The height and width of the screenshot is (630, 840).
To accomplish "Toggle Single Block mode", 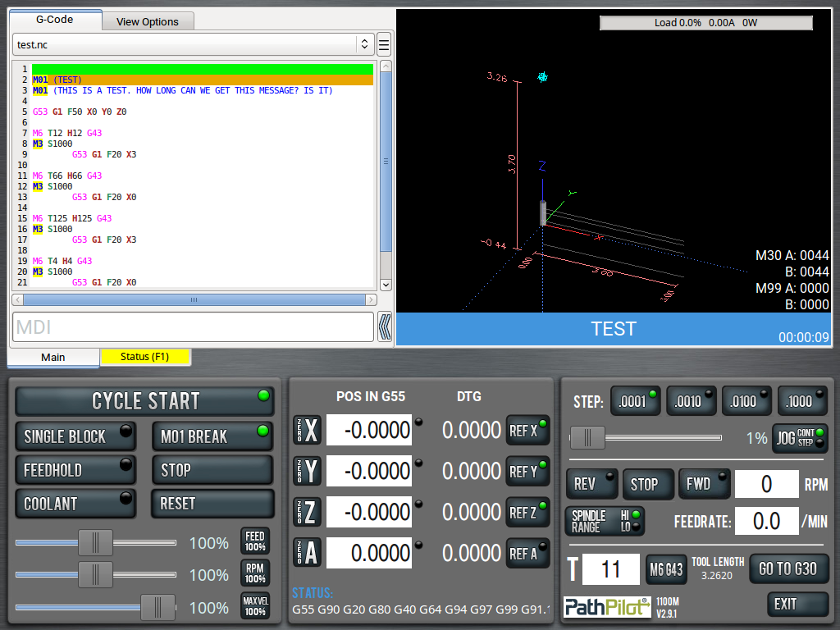I will coord(75,436).
